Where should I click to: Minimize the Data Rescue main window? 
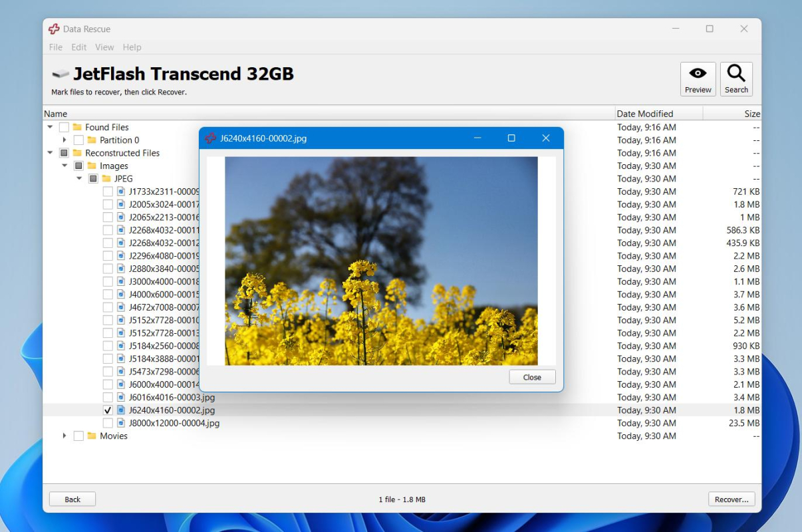point(675,29)
